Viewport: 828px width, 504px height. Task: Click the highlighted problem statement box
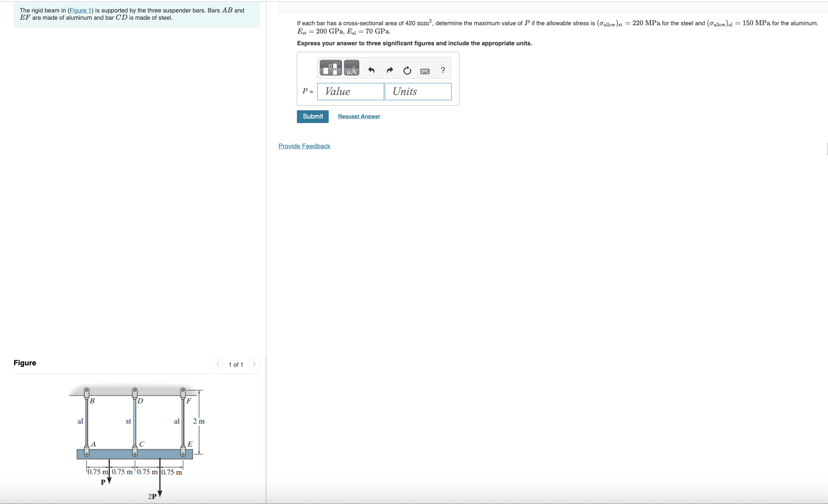(137, 15)
